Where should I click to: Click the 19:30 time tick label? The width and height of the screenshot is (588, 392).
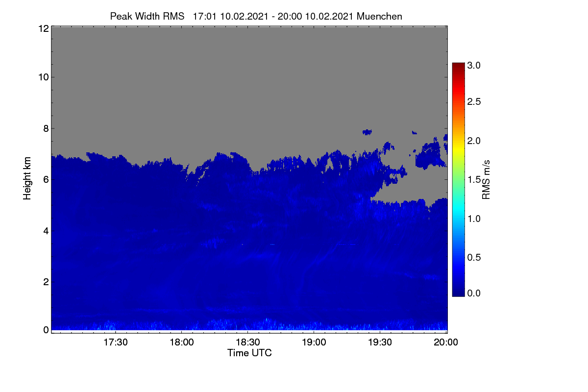tap(381, 343)
